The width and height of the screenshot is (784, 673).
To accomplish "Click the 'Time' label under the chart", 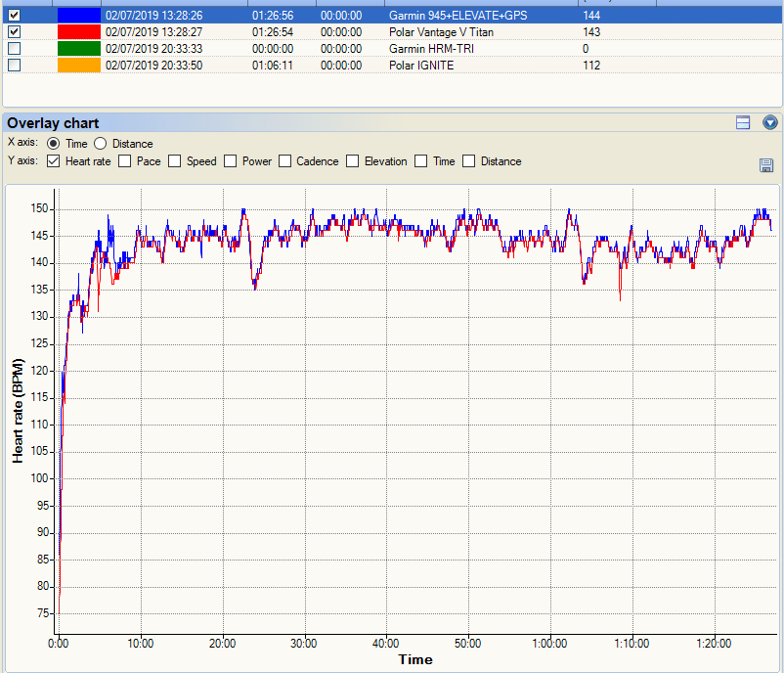I will (415, 659).
